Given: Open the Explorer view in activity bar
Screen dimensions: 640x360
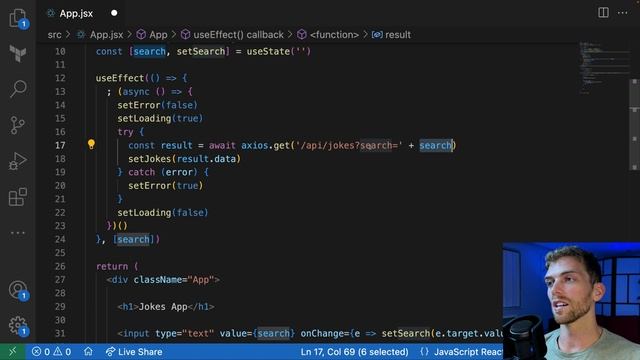Looking at the screenshot, I should click(18, 18).
